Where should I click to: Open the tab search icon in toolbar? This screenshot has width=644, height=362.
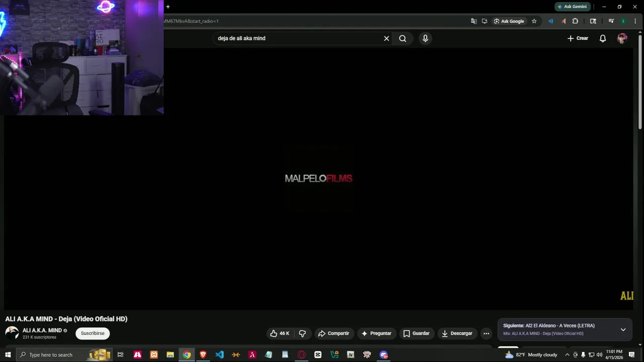click(x=593, y=21)
